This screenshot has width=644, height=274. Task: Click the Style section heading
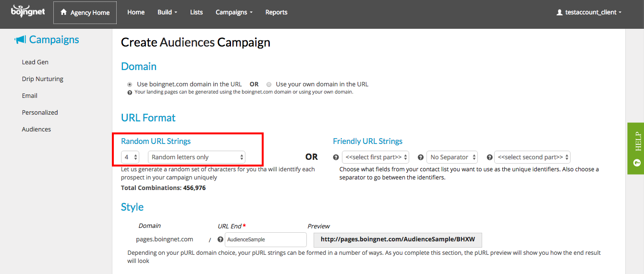(x=133, y=207)
